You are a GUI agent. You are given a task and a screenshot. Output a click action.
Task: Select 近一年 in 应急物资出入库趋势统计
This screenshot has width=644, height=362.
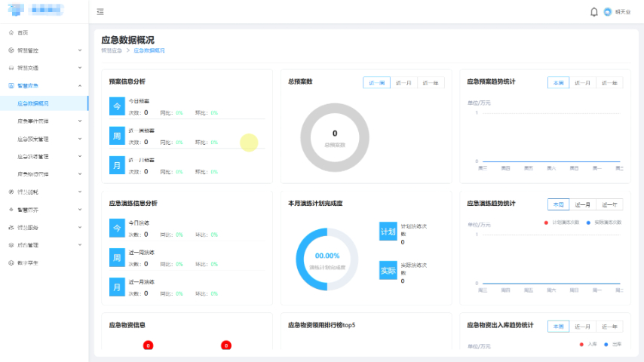click(609, 327)
